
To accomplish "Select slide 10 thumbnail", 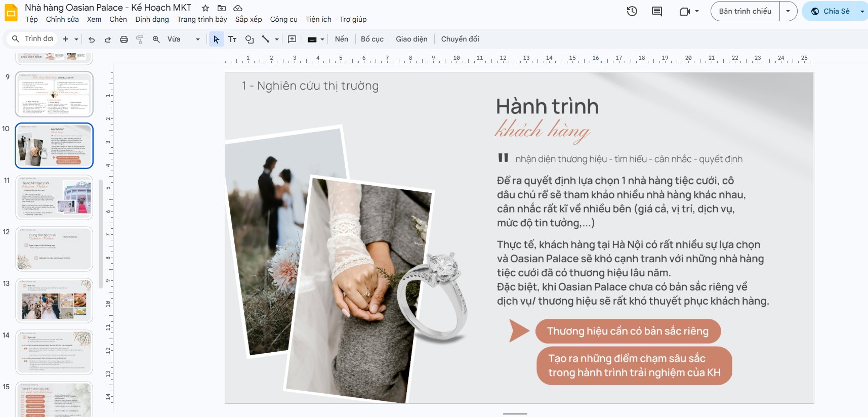I will 54,146.
